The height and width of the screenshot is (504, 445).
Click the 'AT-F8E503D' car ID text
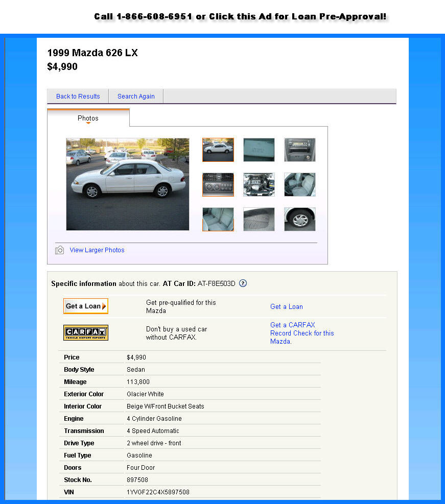pos(217,283)
